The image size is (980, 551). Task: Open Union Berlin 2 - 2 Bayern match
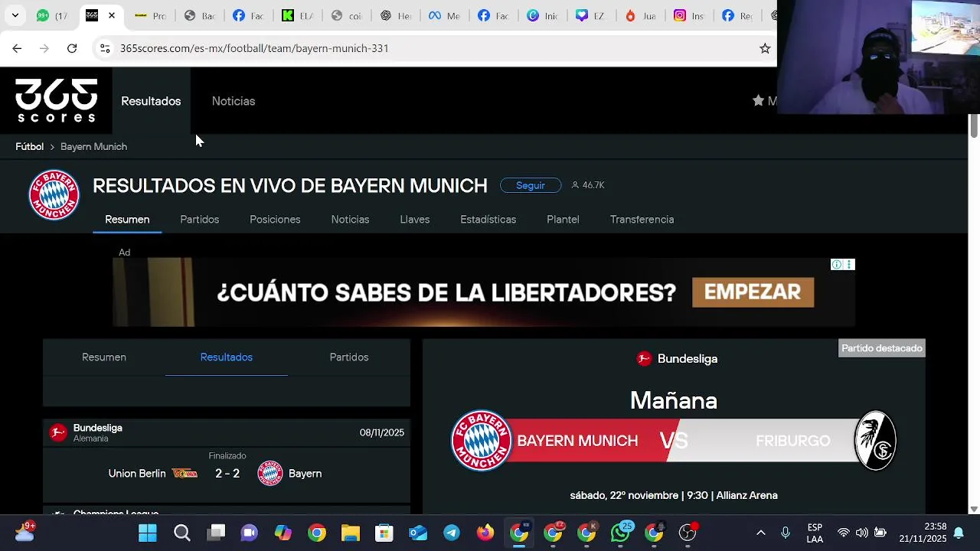tap(227, 474)
